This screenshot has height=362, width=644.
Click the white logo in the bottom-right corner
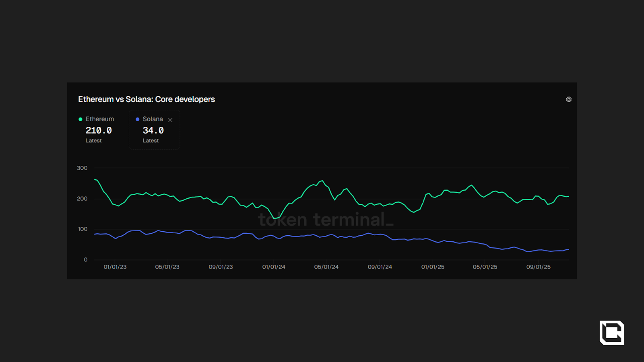611,333
